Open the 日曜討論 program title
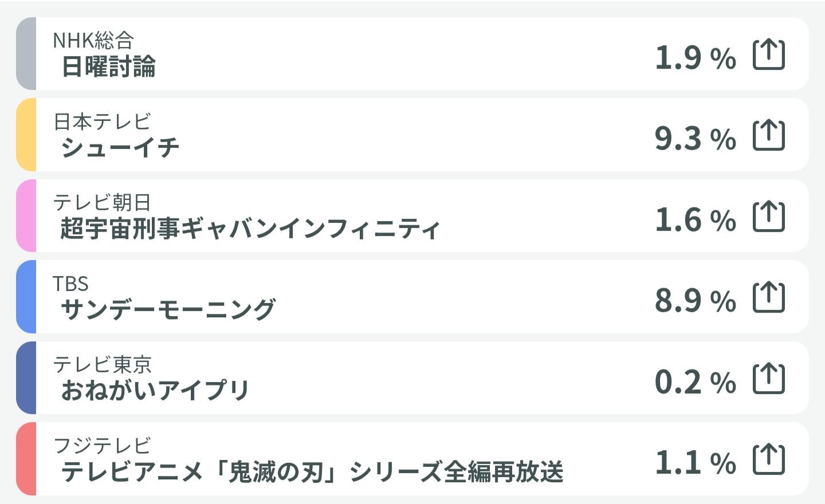Screen dimensions: 825x504 (x=108, y=67)
